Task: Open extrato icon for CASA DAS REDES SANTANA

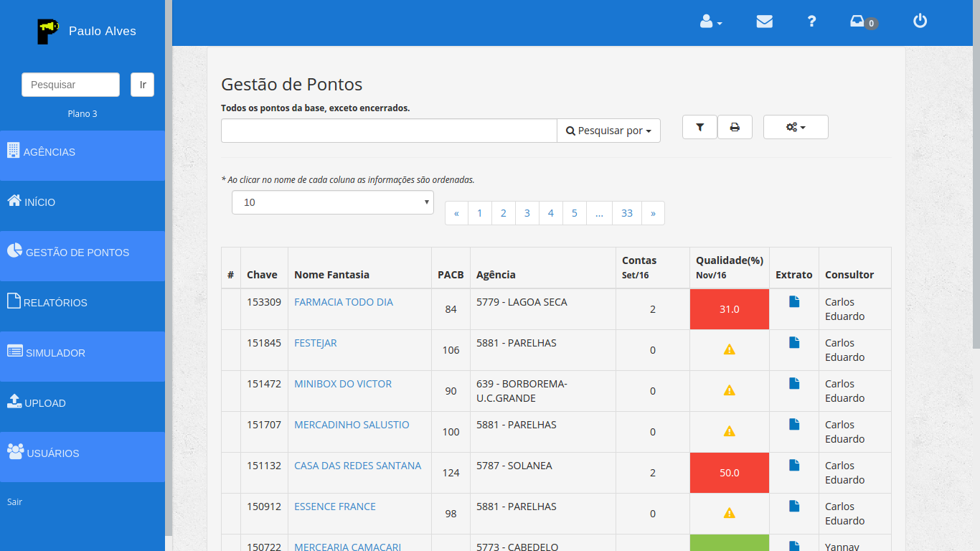Action: coord(794,466)
